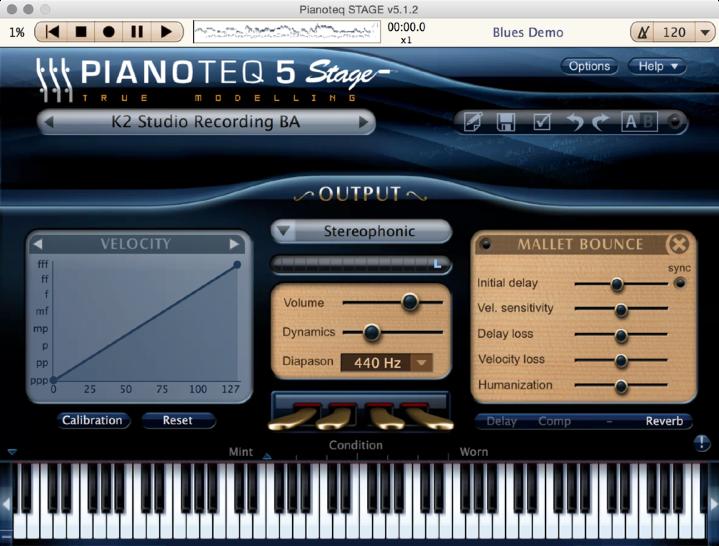Close the Mallet Bounce effect panel
Viewport: 719px width, 546px height.
[x=679, y=244]
